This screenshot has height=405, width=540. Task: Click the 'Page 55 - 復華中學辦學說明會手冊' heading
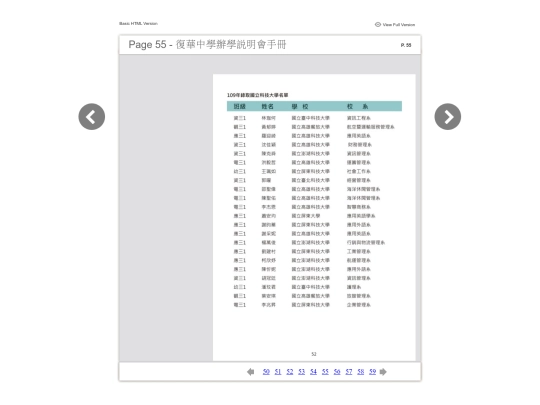coord(207,44)
